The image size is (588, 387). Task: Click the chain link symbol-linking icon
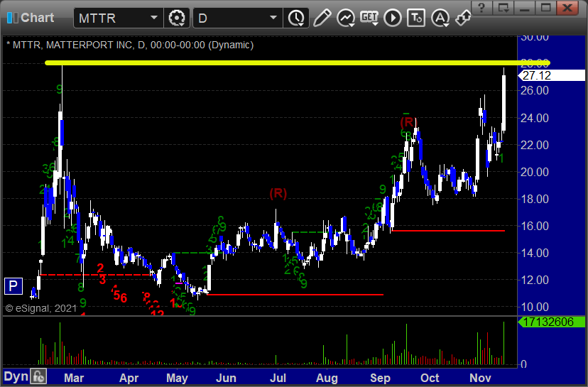point(463,18)
